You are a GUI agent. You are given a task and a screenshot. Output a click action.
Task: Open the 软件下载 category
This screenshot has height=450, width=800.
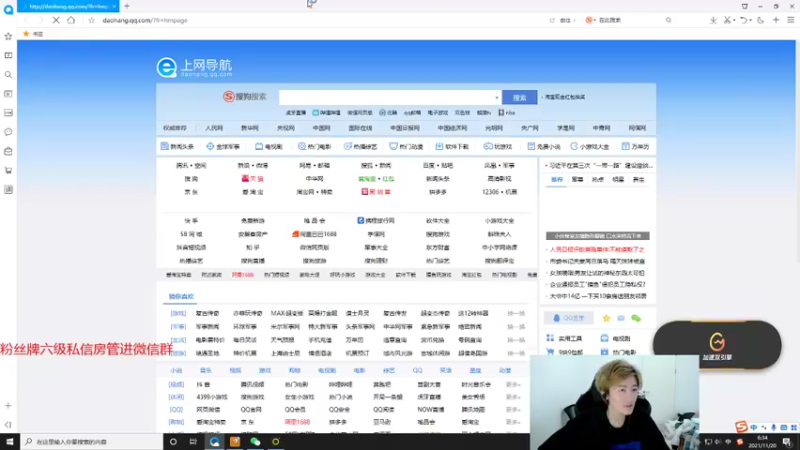pos(452,146)
